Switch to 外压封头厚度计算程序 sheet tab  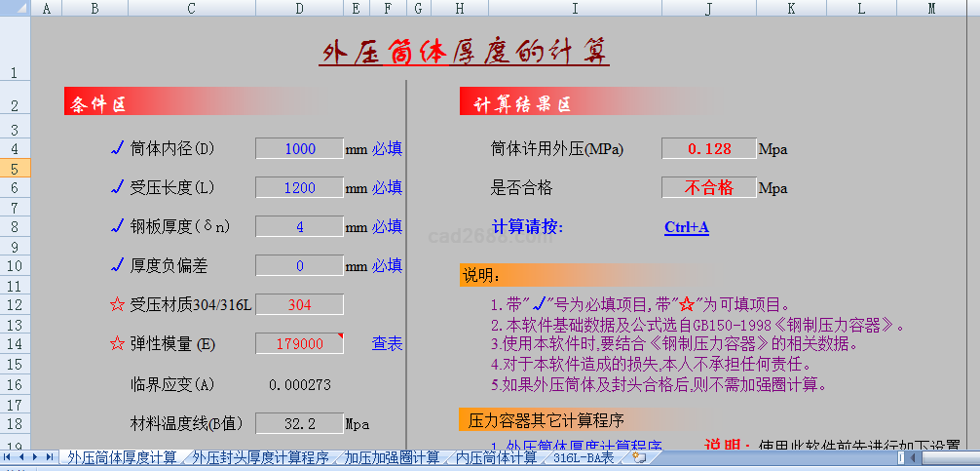pyautogui.click(x=260, y=457)
